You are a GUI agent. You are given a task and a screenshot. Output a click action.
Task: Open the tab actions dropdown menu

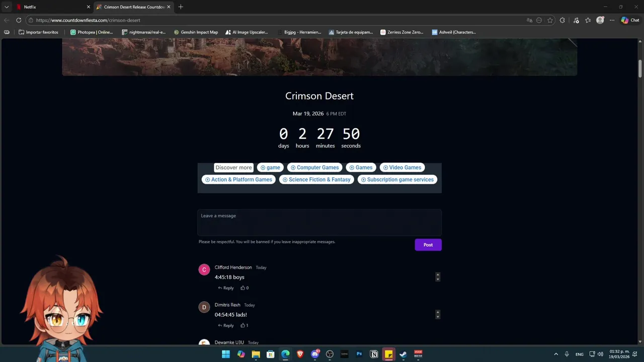pos(7,7)
